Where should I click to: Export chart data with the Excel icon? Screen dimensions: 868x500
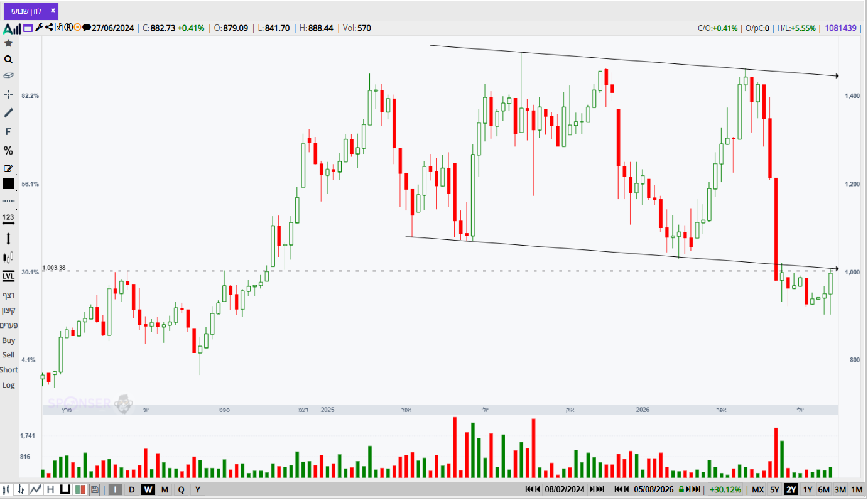click(x=58, y=28)
